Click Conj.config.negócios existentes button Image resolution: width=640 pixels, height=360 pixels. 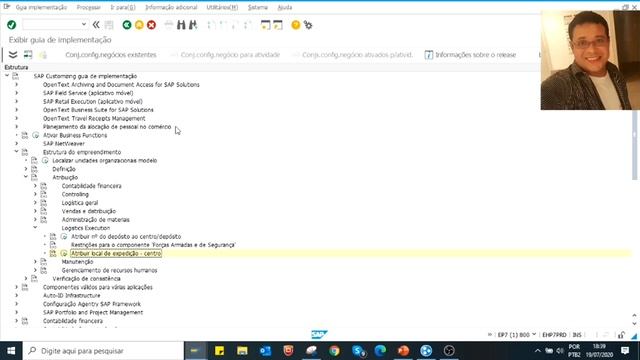111,55
